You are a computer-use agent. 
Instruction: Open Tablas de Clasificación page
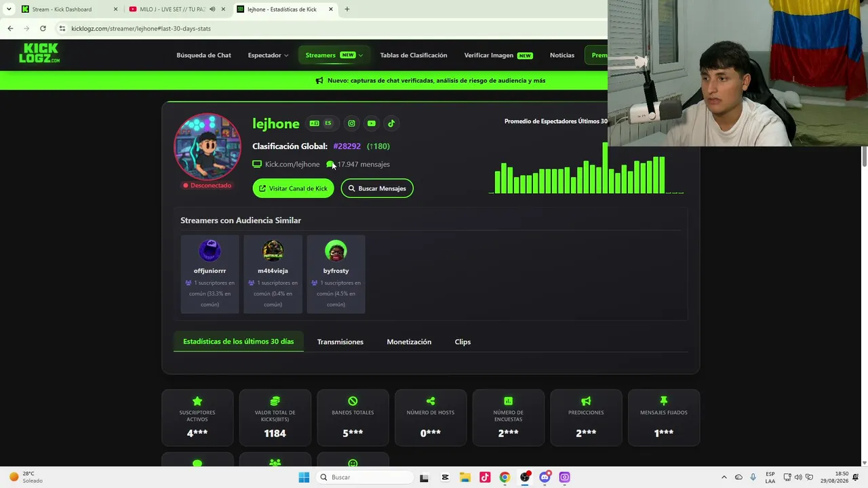[x=414, y=56]
